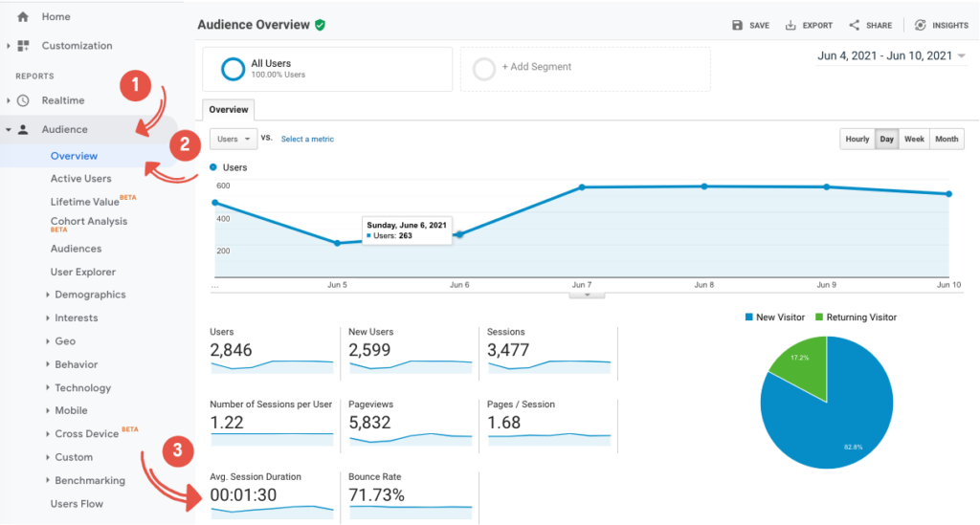Switch chart granularity to Month

(x=947, y=140)
